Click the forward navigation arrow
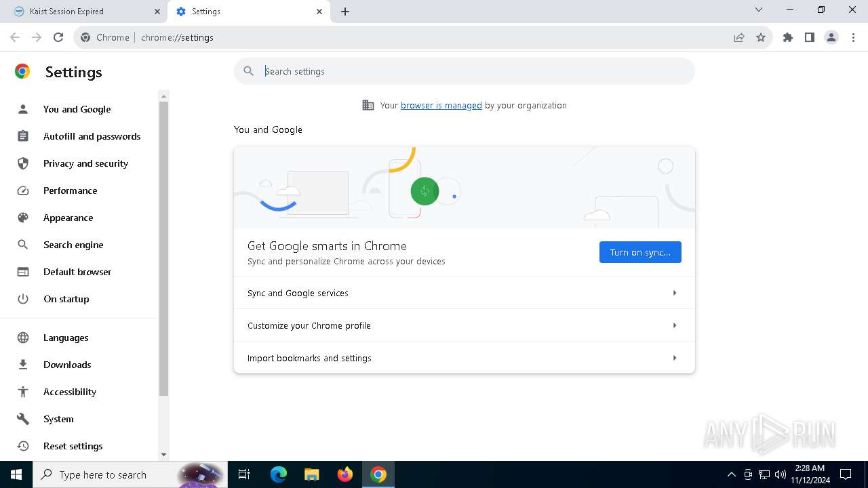The image size is (868, 488). tap(37, 37)
